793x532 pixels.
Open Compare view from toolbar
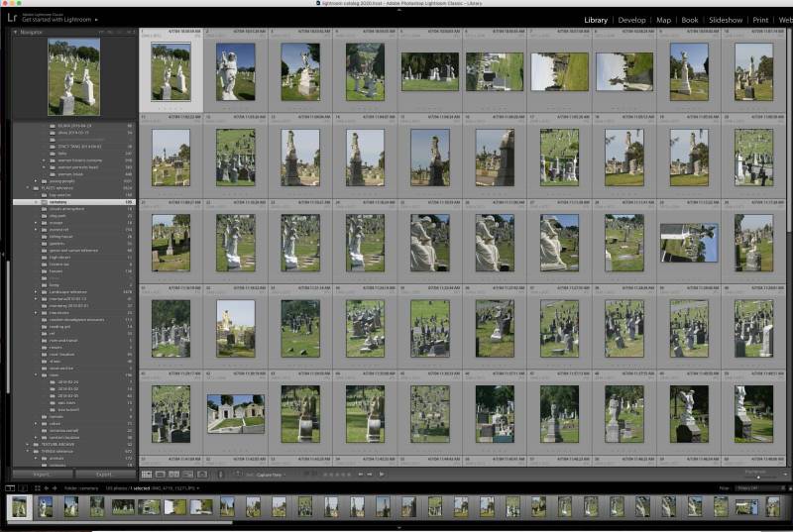coord(173,475)
